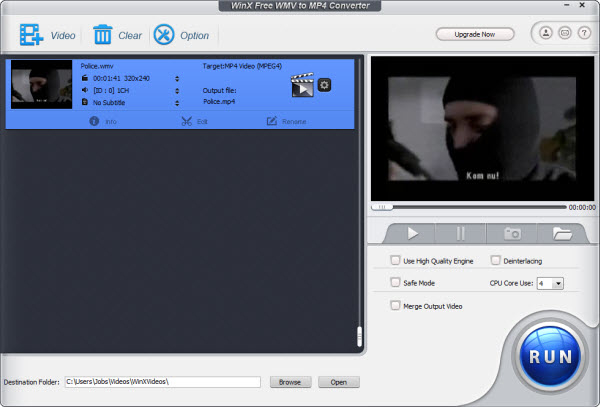
Task: Open the help question mark icon
Action: [x=584, y=33]
